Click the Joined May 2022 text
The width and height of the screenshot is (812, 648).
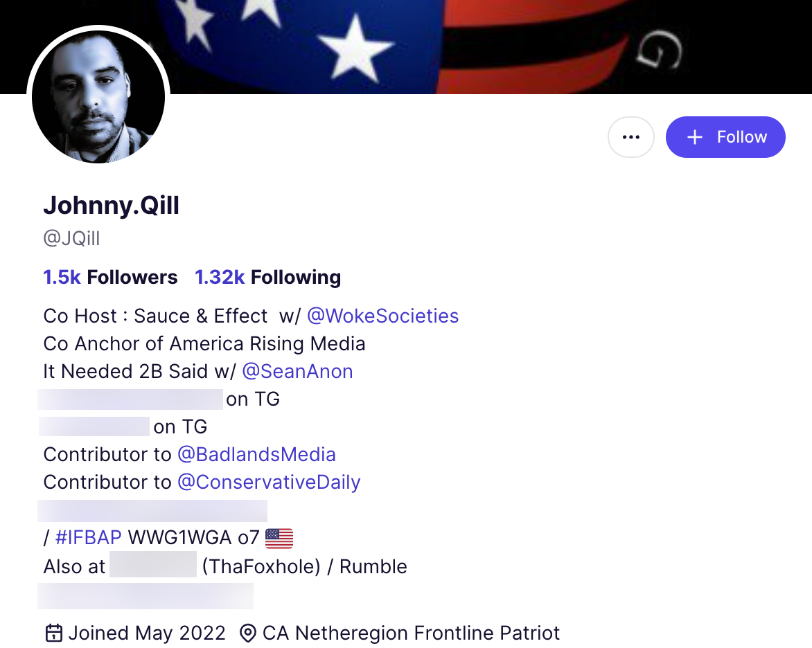point(146,633)
